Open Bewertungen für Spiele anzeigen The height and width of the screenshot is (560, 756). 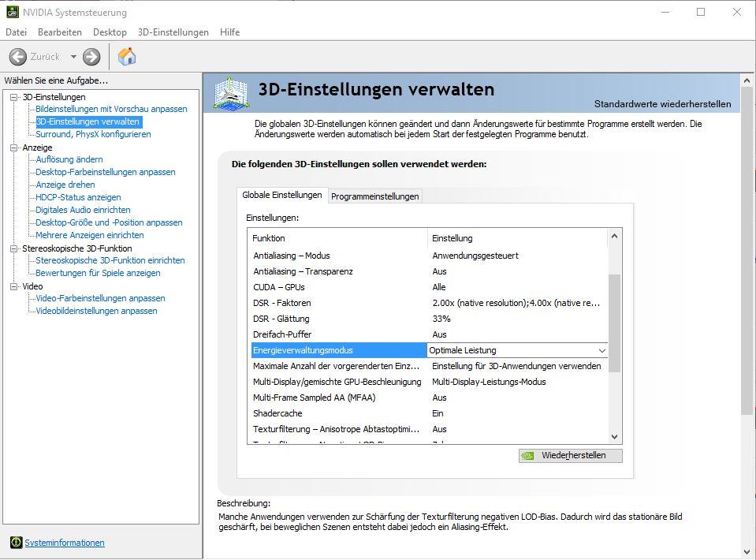point(98,273)
